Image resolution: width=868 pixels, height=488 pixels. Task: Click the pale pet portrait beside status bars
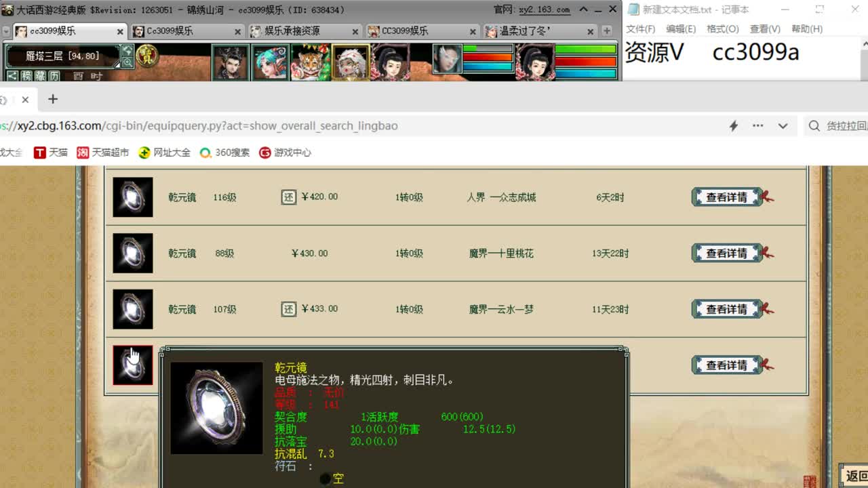pyautogui.click(x=448, y=59)
